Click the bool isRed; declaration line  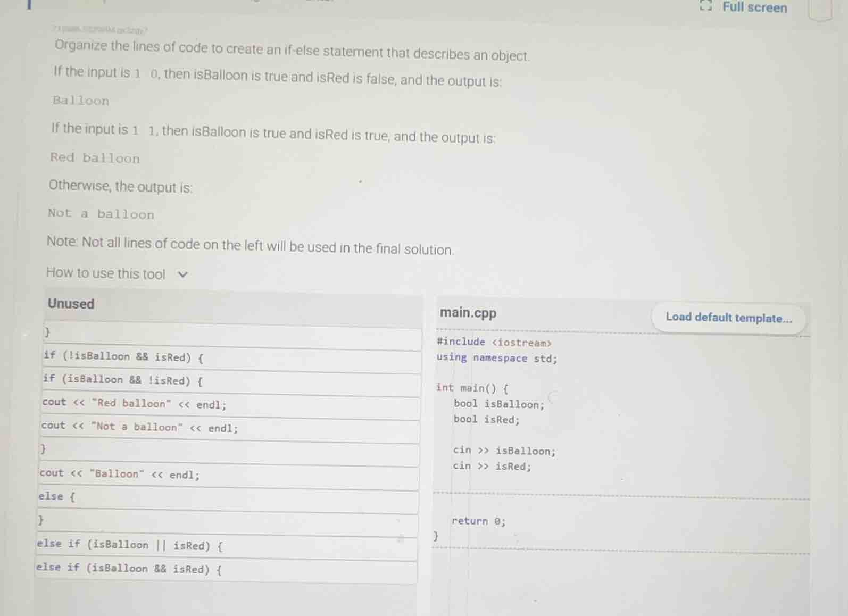[x=487, y=420]
